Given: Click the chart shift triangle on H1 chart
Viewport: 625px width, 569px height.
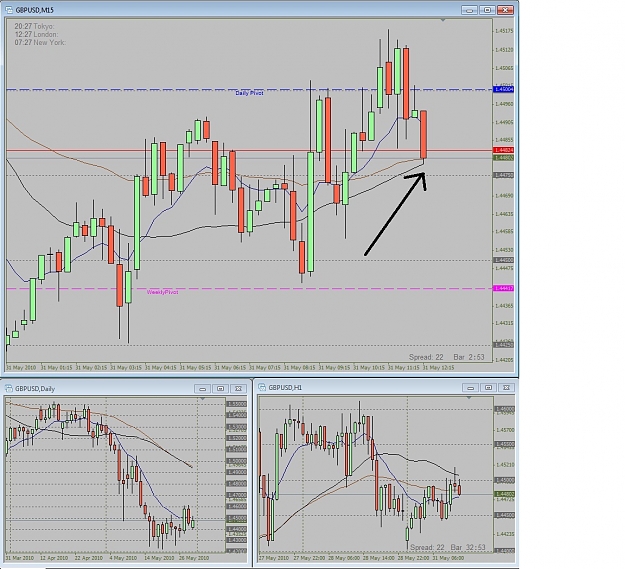Looking at the screenshot, I should tap(469, 398).
